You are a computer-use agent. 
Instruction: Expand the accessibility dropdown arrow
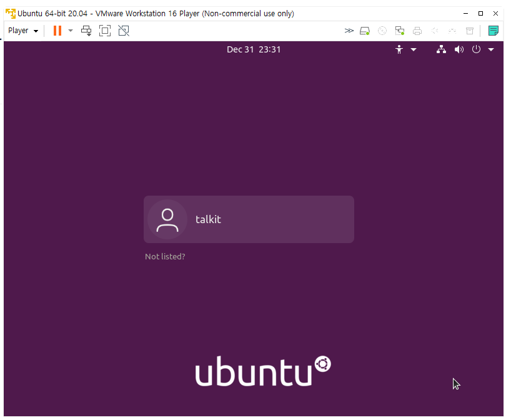[x=414, y=50]
